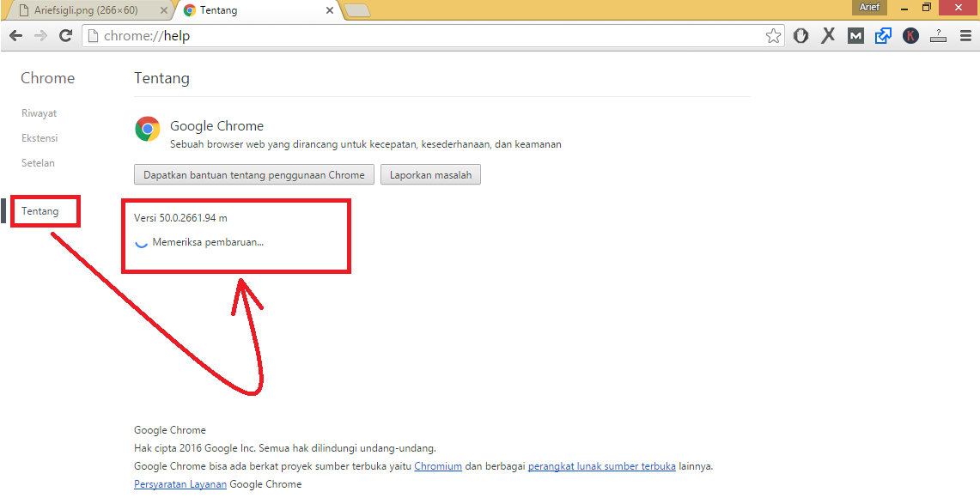This screenshot has width=980, height=498.
Task: Open perangkat lunak sumber terbuka link
Action: pyautogui.click(x=602, y=466)
